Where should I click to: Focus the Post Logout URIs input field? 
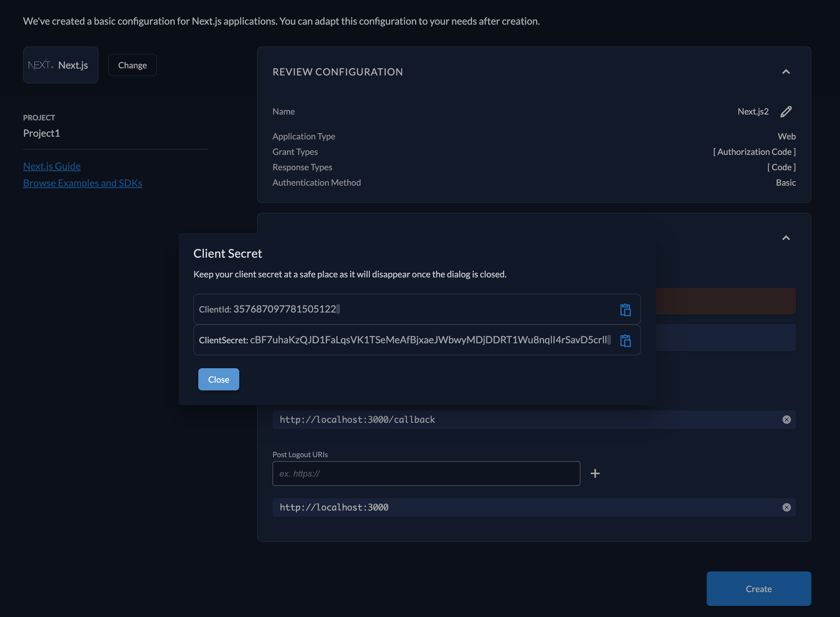pyautogui.click(x=426, y=474)
